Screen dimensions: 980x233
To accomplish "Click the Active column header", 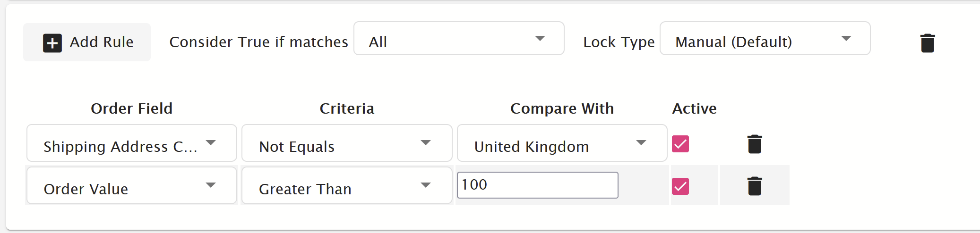I will pyautogui.click(x=695, y=108).
